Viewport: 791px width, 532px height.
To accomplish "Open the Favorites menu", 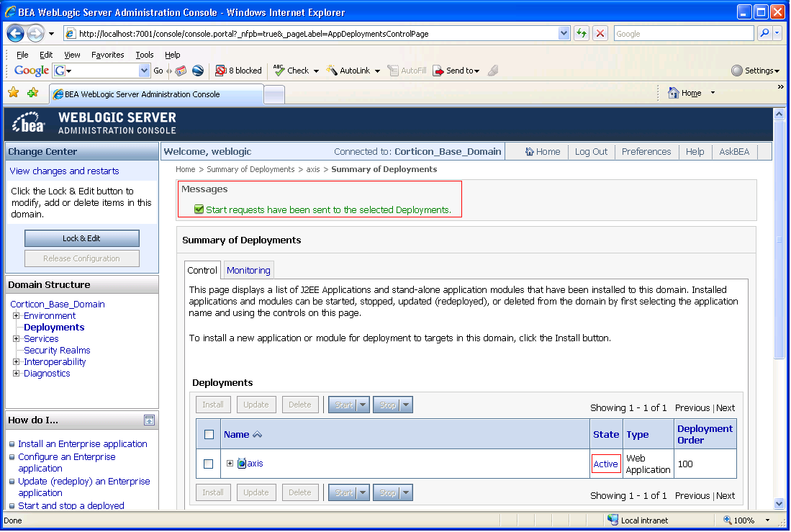I will [x=107, y=55].
